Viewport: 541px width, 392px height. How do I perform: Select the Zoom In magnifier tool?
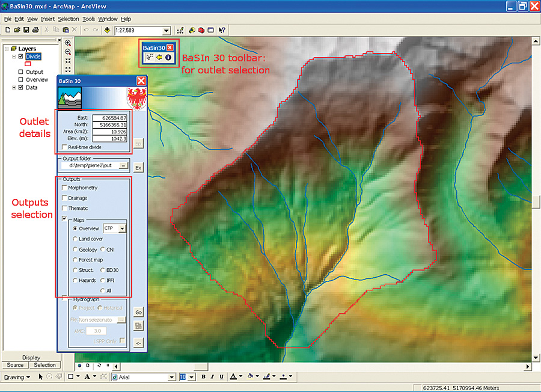pos(68,43)
